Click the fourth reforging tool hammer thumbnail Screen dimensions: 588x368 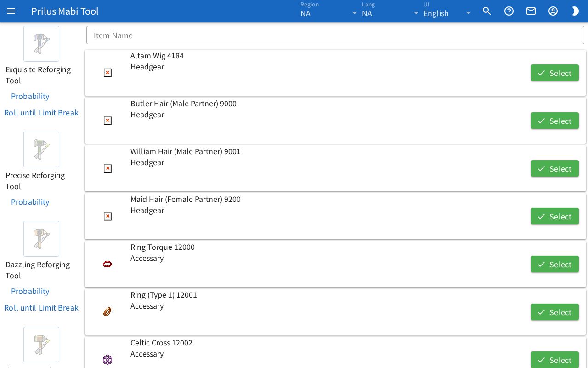pyautogui.click(x=41, y=345)
